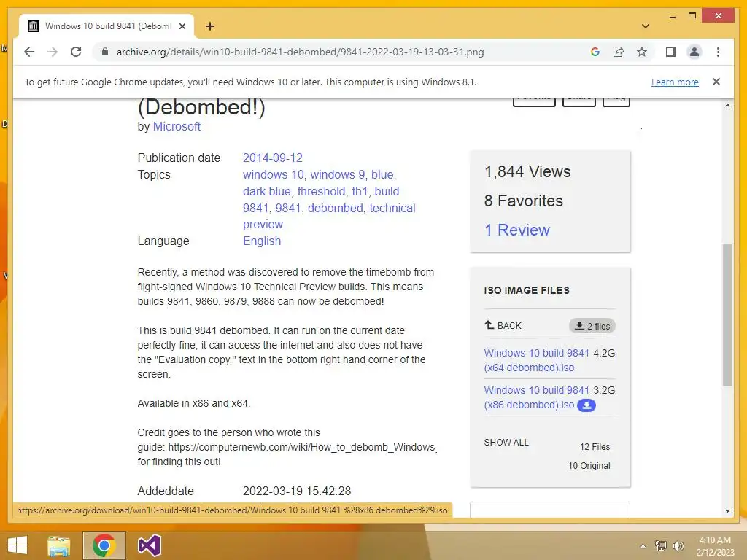Open the 1 Review link
Image resolution: width=747 pixels, height=560 pixels.
(517, 230)
